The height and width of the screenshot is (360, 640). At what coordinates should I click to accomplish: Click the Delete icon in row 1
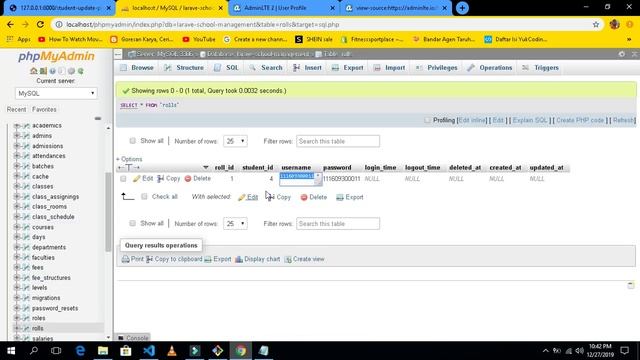click(188, 179)
